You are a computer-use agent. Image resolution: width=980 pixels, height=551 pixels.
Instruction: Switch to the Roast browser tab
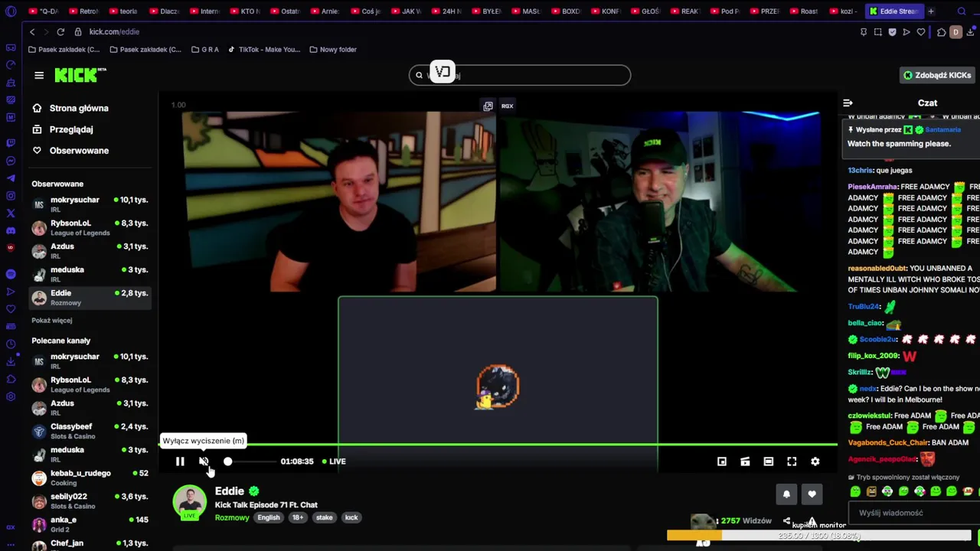tap(805, 11)
